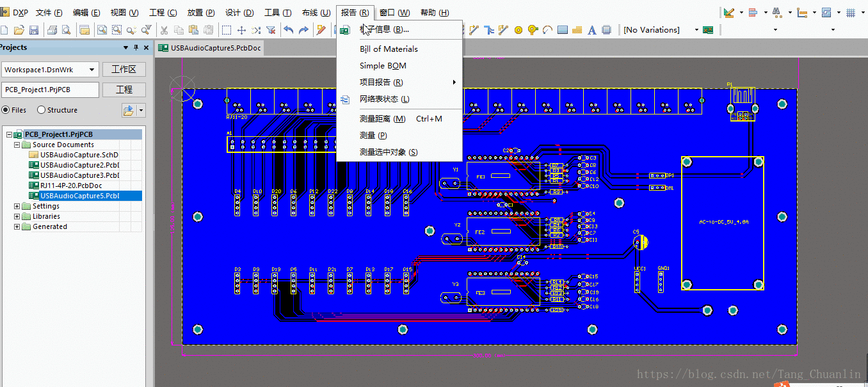The width and height of the screenshot is (868, 387).
Task: Open the 设计 (D) menu
Action: (x=239, y=13)
